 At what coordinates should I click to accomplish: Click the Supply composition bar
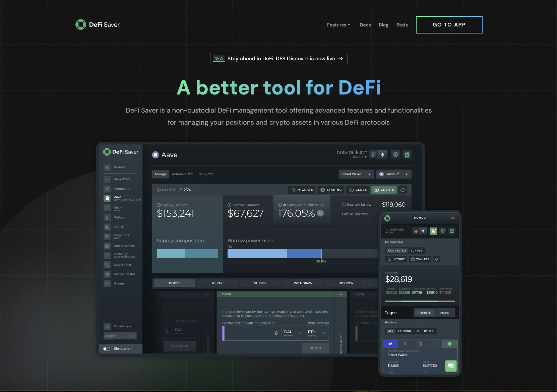(187, 254)
